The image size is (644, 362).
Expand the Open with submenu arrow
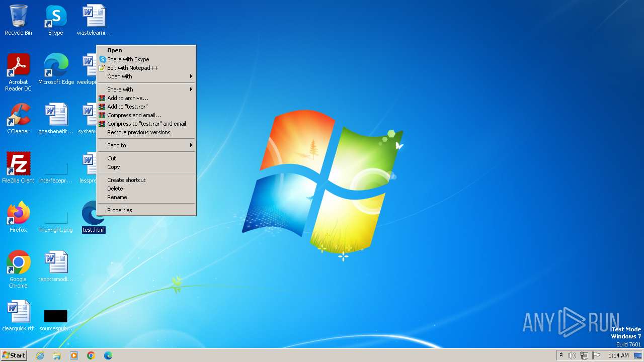(191, 76)
